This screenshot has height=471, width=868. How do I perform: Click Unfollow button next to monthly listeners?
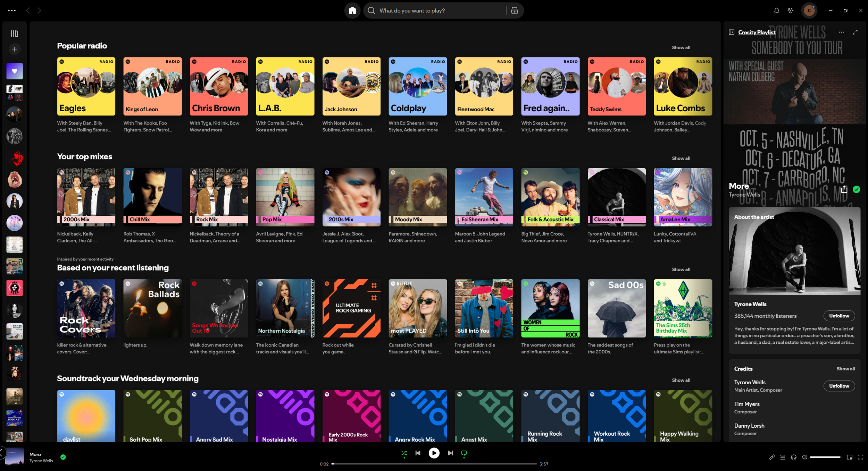coord(839,316)
